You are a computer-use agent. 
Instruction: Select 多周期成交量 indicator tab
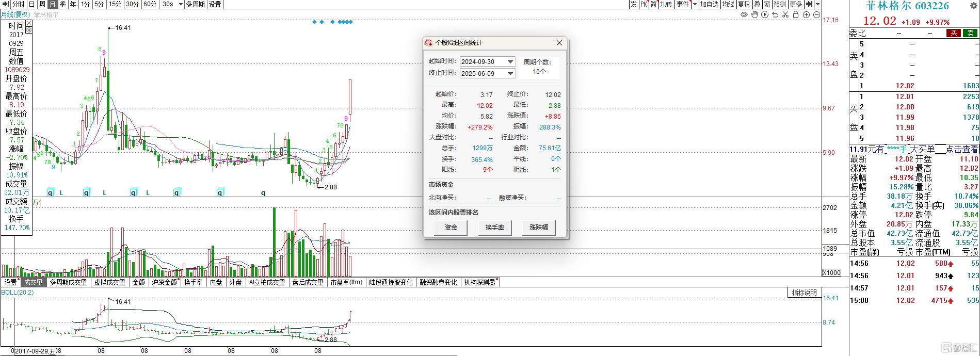click(69, 282)
